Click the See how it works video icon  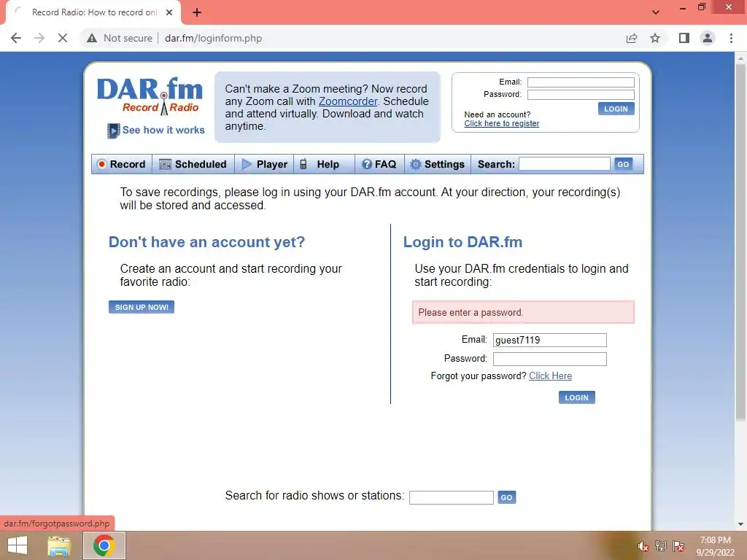(113, 131)
